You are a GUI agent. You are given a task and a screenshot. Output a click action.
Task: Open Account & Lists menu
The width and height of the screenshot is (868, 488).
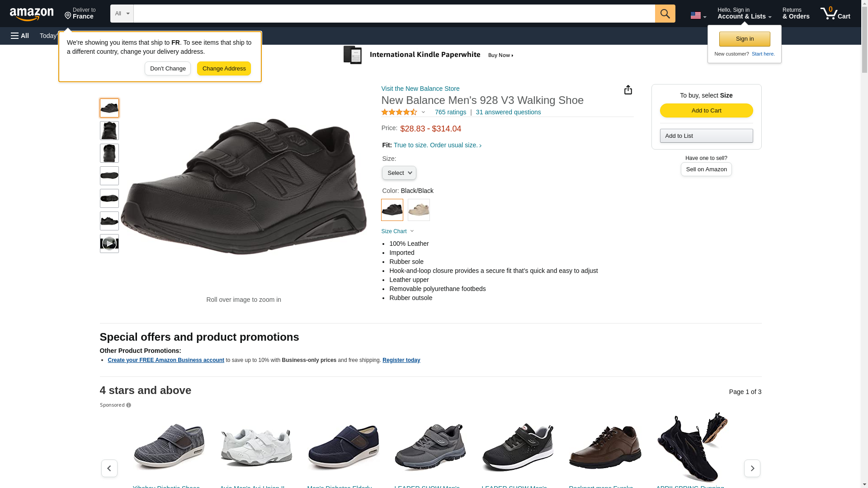744,14
